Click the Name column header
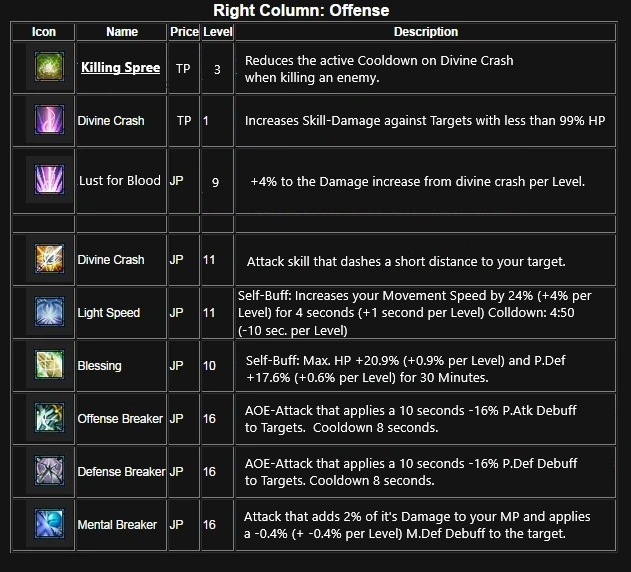Image resolution: width=631 pixels, height=572 pixels. (x=122, y=32)
